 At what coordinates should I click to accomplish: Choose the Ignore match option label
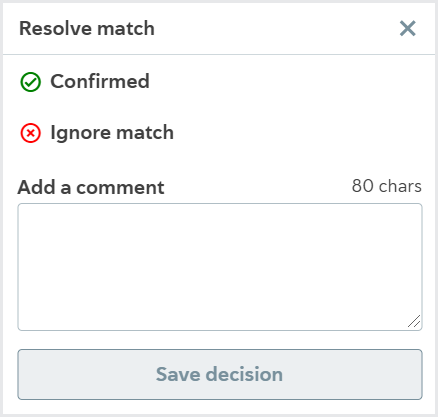pyautogui.click(x=112, y=133)
